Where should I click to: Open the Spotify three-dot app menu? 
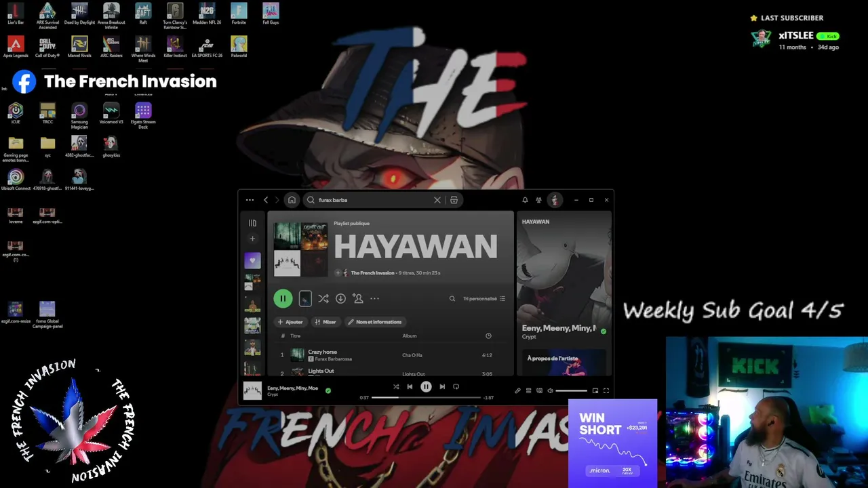[x=250, y=200]
